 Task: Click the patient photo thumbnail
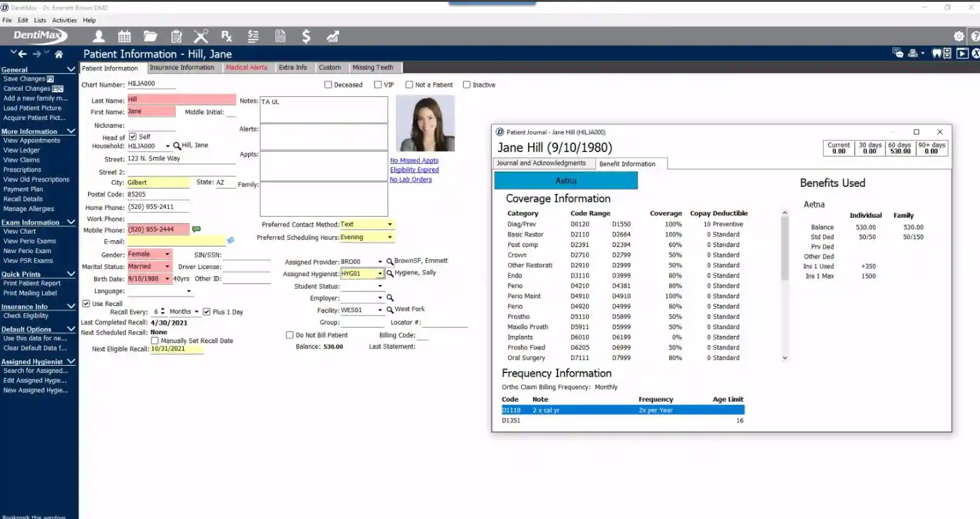coord(425,124)
